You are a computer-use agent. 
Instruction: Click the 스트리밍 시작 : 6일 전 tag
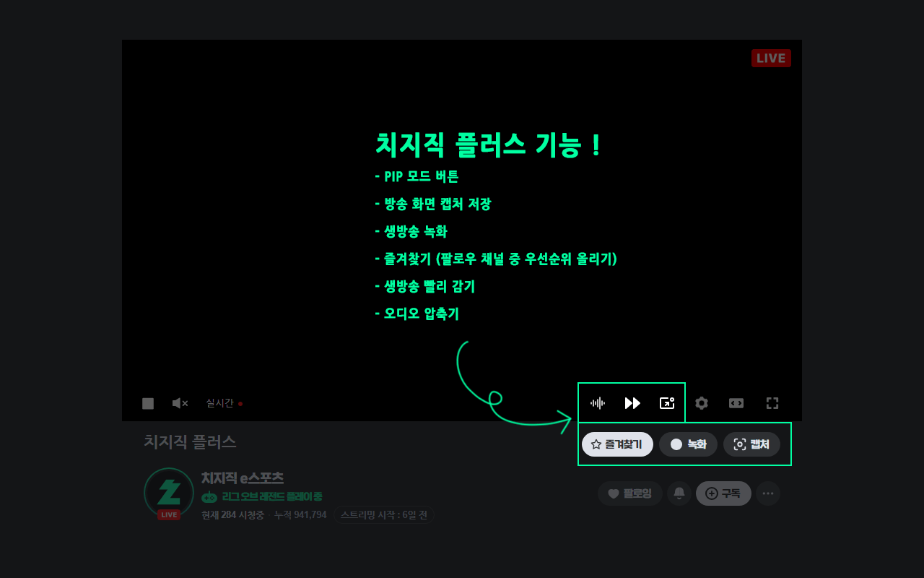[384, 515]
